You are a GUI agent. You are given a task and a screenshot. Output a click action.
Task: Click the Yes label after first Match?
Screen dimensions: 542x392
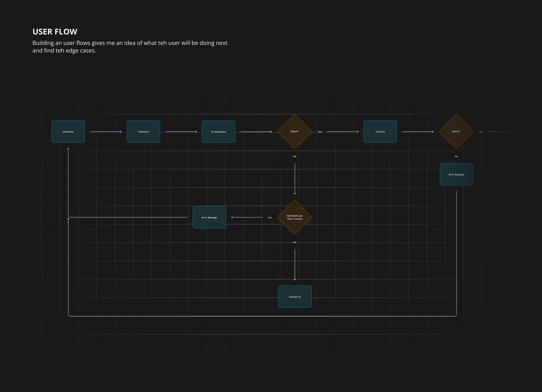(x=320, y=132)
